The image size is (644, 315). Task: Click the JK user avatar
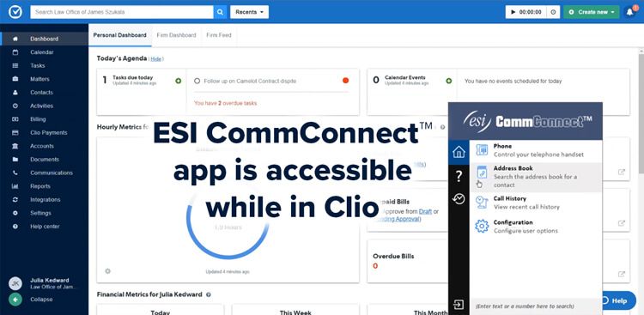pyautogui.click(x=15, y=283)
